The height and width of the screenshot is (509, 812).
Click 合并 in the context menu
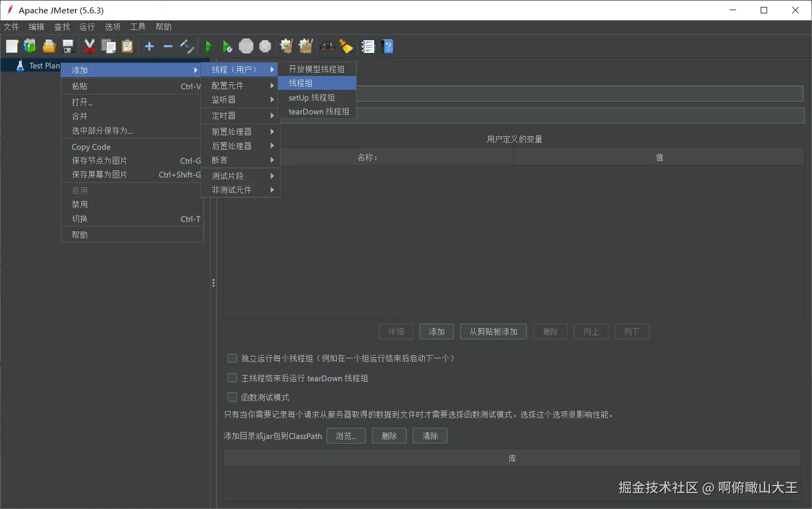[132, 116]
